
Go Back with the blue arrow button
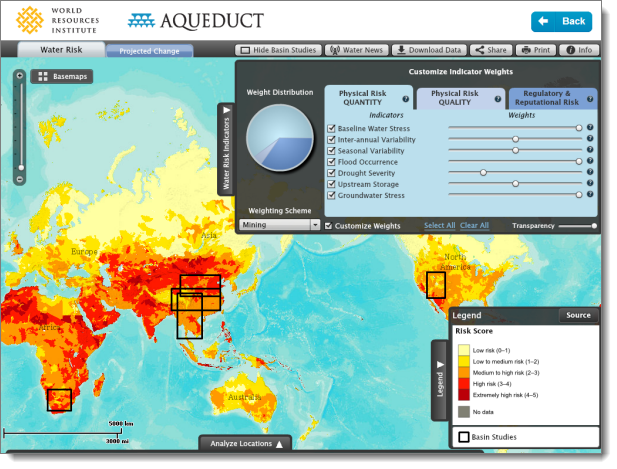pyautogui.click(x=561, y=21)
